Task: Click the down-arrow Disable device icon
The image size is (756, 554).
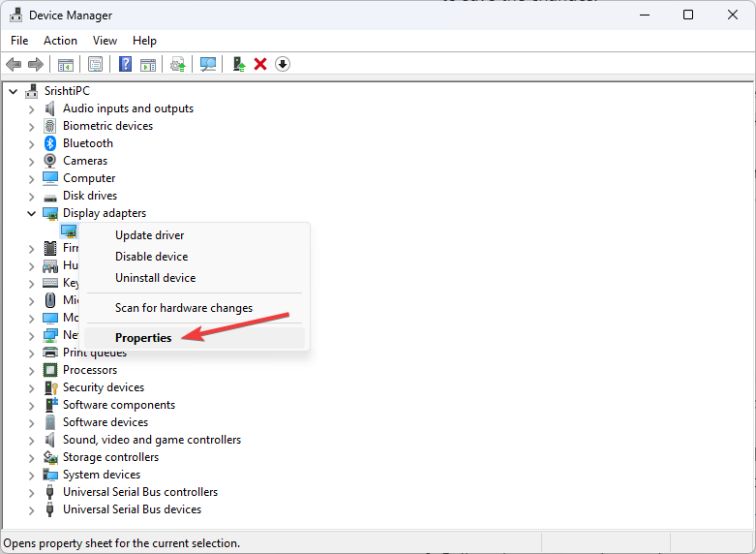Action: 283,64
